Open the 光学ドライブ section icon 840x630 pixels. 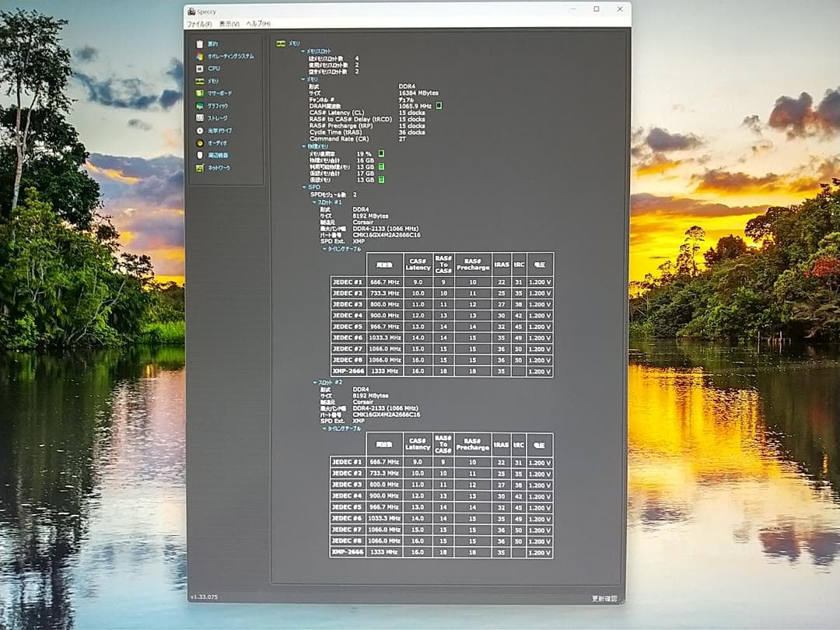coord(200,131)
